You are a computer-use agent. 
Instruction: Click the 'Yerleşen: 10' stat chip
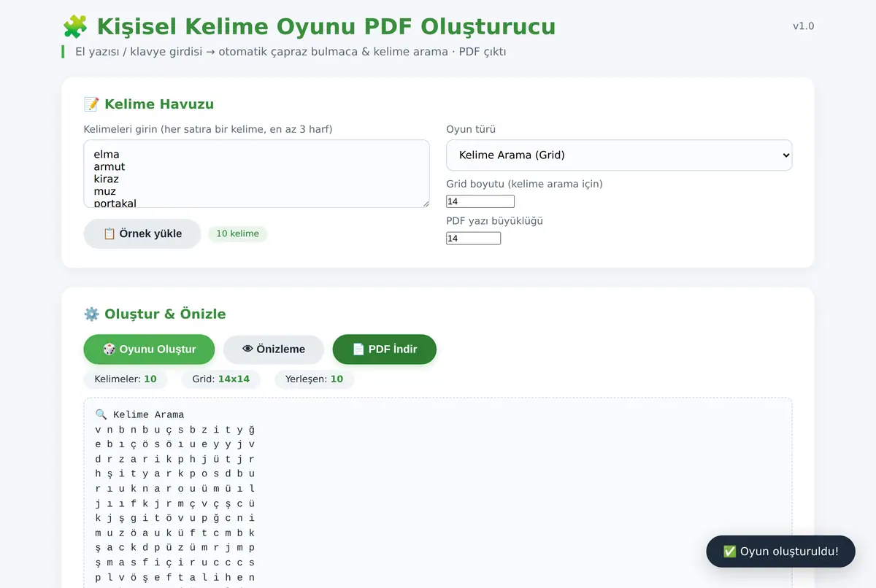click(315, 379)
